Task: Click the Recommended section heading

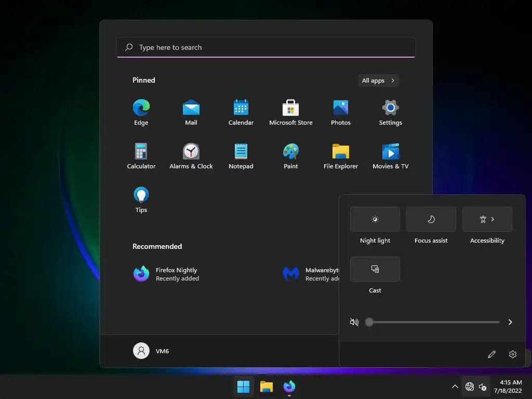Action: 157,246
